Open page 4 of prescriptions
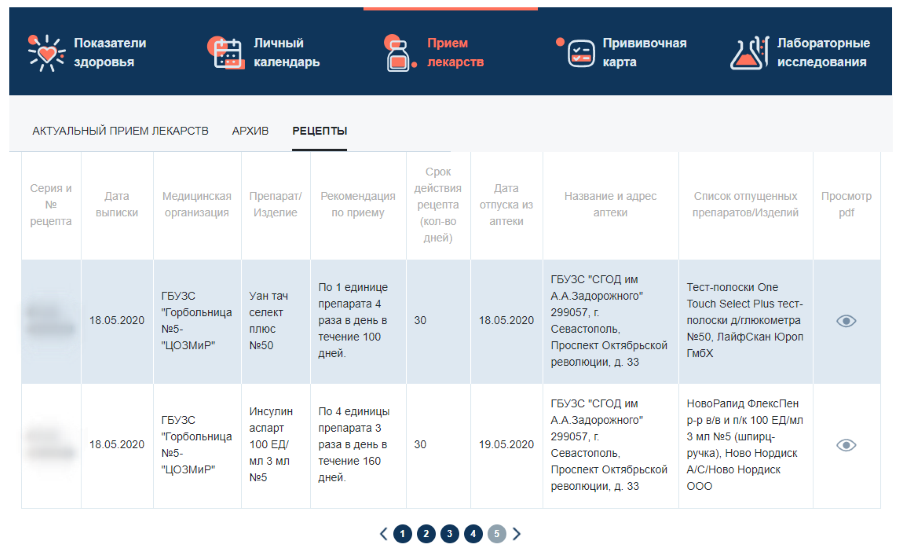Image resolution: width=901 pixels, height=555 pixels. (x=473, y=534)
